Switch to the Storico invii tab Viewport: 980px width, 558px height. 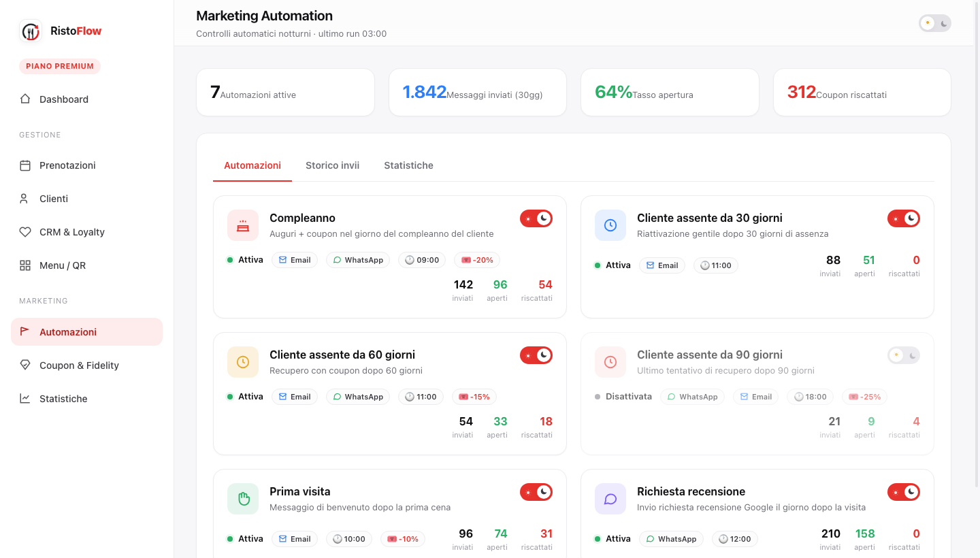[x=332, y=165]
